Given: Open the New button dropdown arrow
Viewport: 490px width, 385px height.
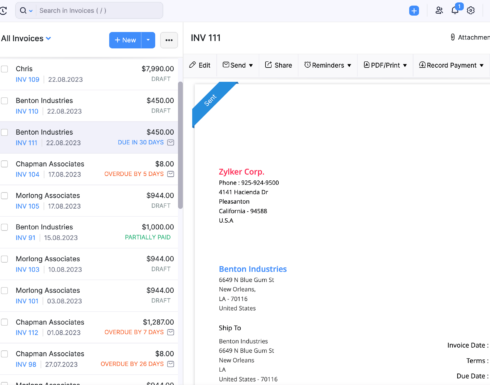Looking at the screenshot, I should point(148,40).
